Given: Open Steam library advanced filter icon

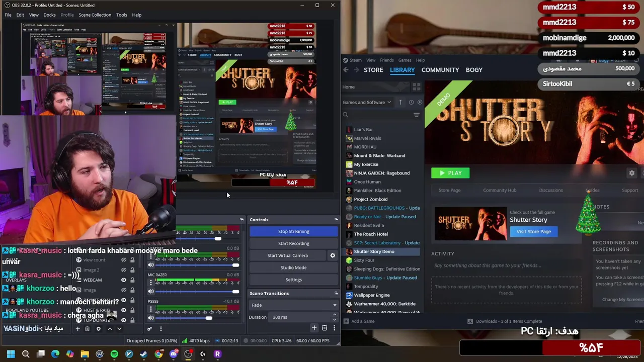Looking at the screenshot, I should (416, 115).
